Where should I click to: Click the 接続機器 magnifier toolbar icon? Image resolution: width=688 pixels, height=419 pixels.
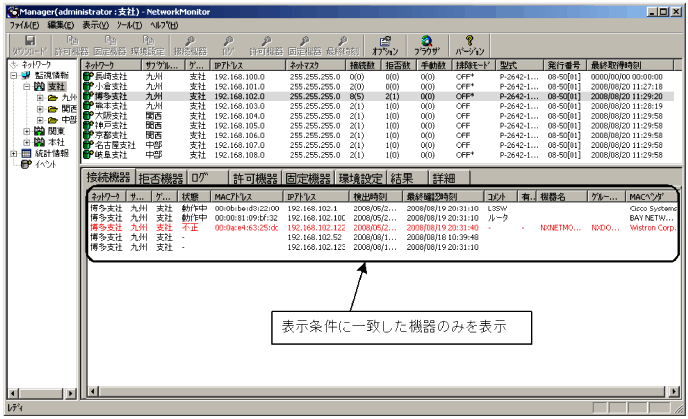pyautogui.click(x=190, y=41)
